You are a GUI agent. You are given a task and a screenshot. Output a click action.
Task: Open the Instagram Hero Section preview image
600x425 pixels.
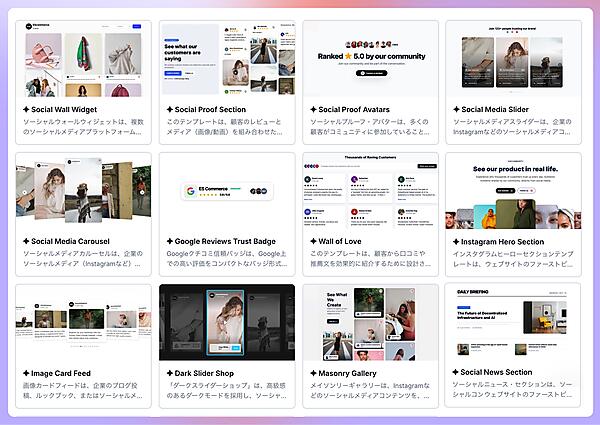tap(514, 191)
